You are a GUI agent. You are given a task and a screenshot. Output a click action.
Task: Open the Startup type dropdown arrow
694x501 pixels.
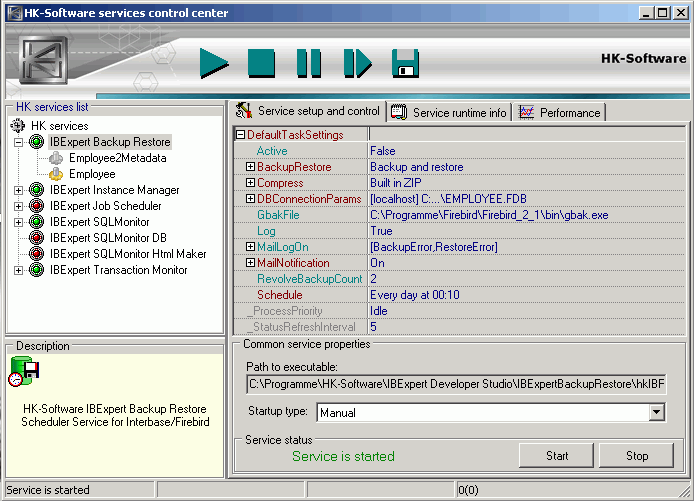click(656, 412)
